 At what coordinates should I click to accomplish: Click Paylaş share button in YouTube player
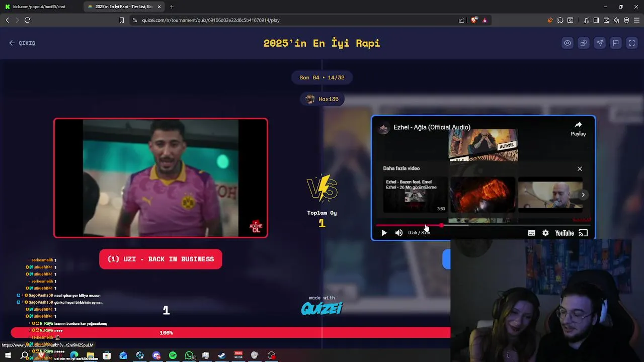[578, 129]
